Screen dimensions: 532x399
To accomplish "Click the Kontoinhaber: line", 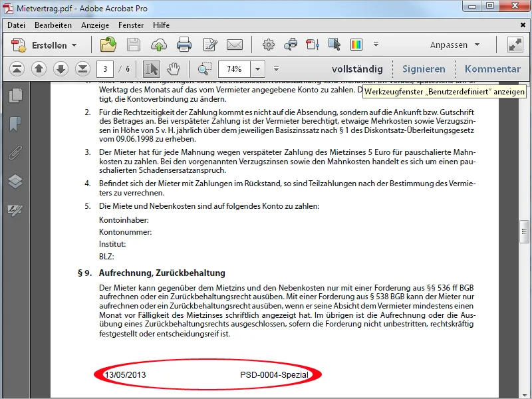I will coord(124,220).
